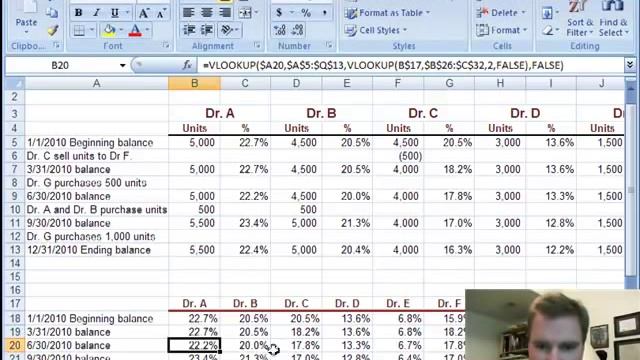Click 'Dr. E' header in row 17
The height and width of the screenshot is (360, 640).
pos(398,304)
